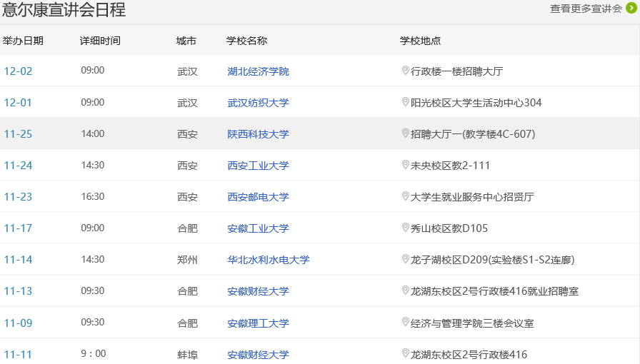Click the 学校名称 column header
The height and width of the screenshot is (364, 640).
246,41
